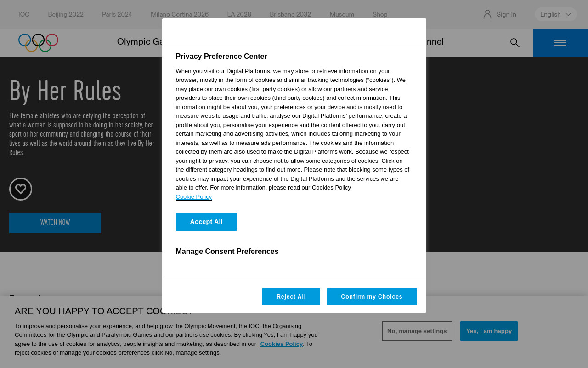Viewport: 588px width, 368px height.
Task: Confirm my Choices in privacy dialog
Action: point(372,297)
